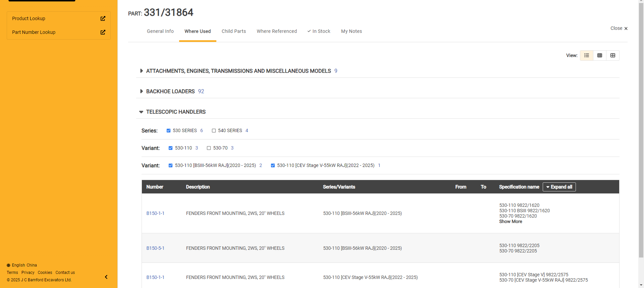This screenshot has width=644, height=288.
Task: Click Show More under specification names
Action: 511,222
